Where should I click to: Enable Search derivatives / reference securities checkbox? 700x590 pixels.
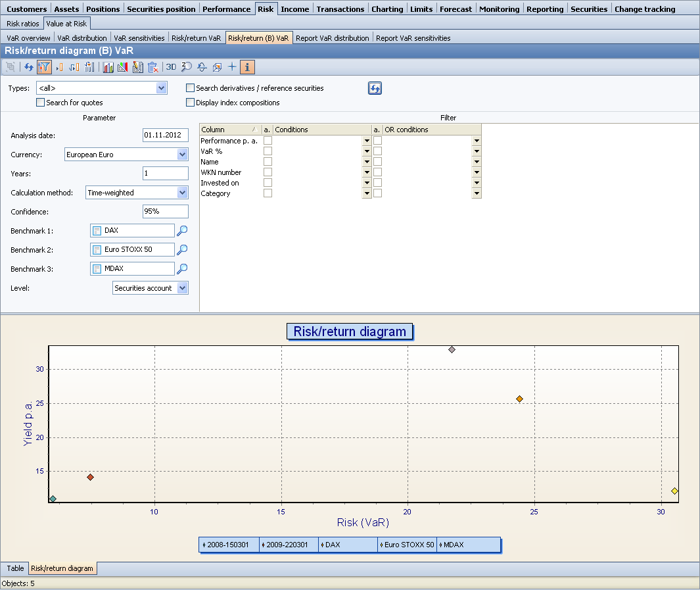point(191,88)
